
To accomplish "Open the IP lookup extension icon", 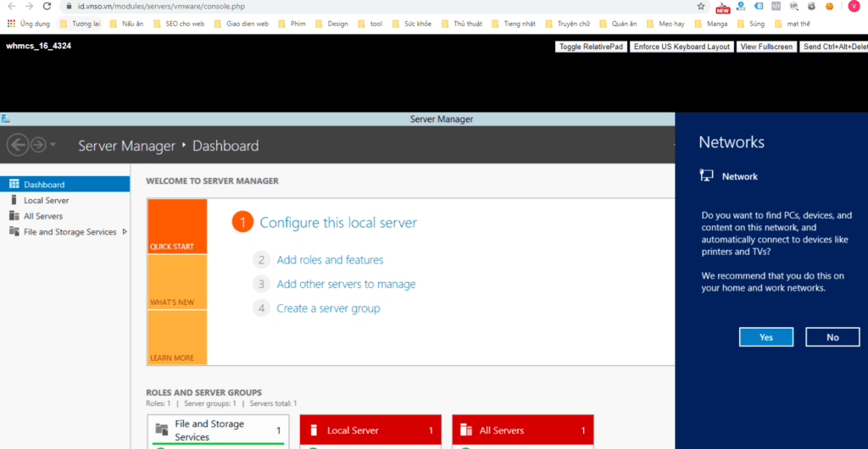I will coord(793,7).
